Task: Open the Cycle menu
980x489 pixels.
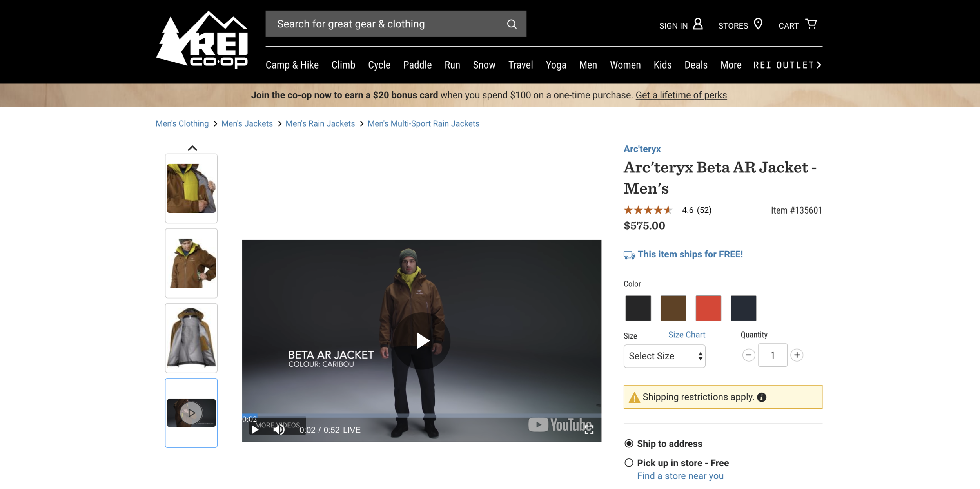Action: pos(379,65)
